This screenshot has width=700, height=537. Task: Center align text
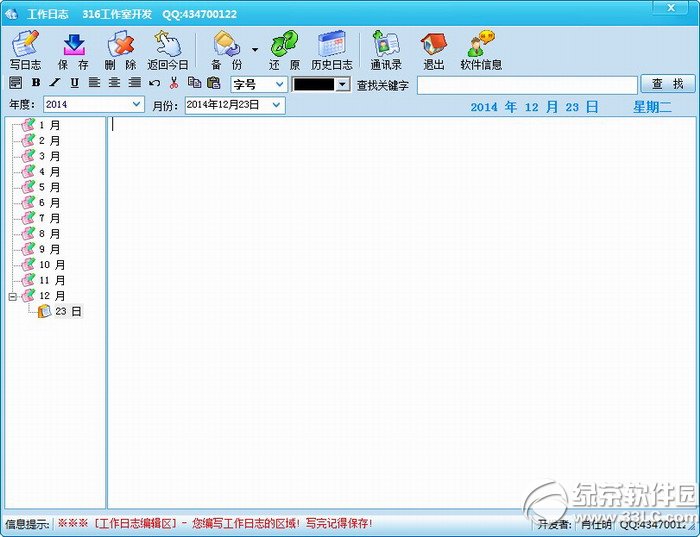(x=114, y=83)
